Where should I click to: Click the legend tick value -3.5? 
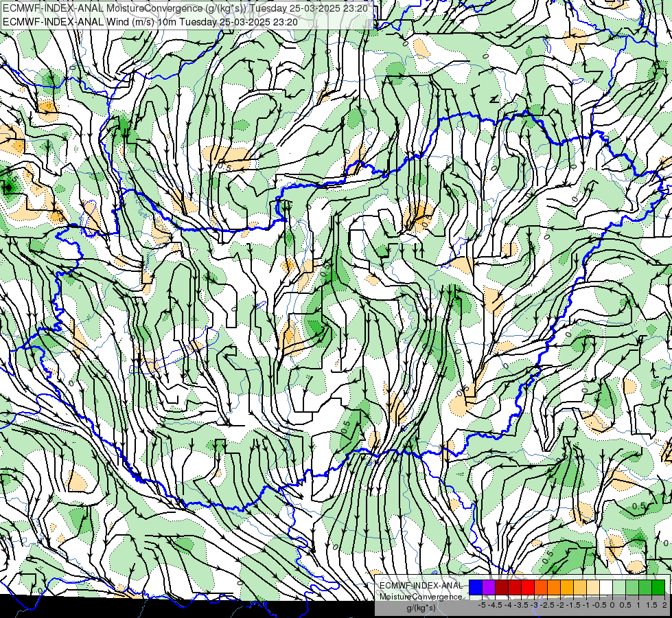pyautogui.click(x=521, y=605)
